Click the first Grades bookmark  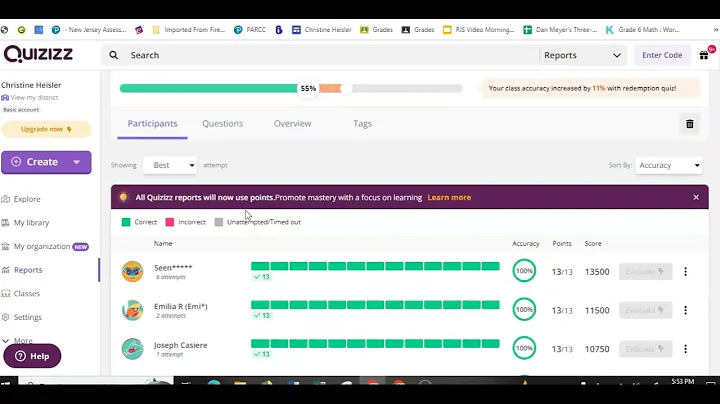coord(377,30)
